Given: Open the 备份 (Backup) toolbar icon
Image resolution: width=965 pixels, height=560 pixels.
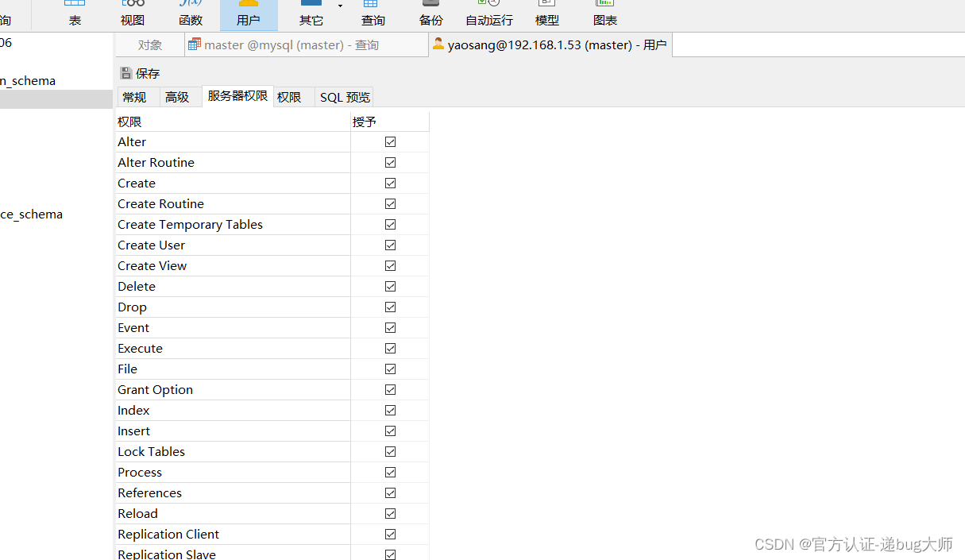Looking at the screenshot, I should point(431,14).
